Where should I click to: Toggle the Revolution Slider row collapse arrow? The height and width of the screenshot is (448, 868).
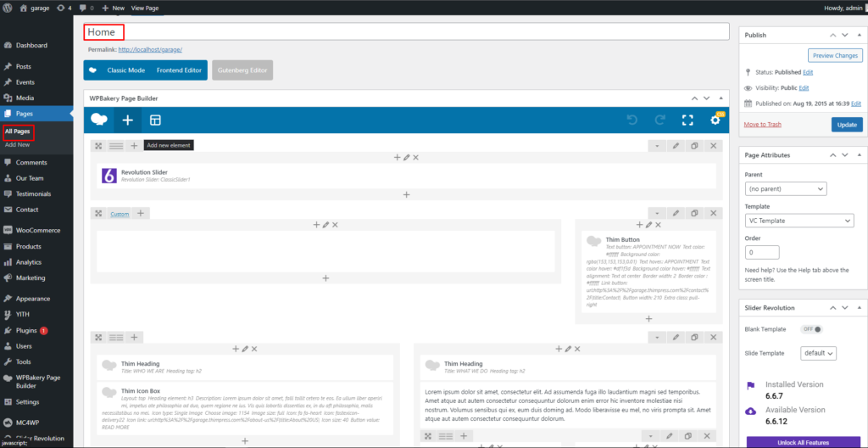pyautogui.click(x=657, y=146)
